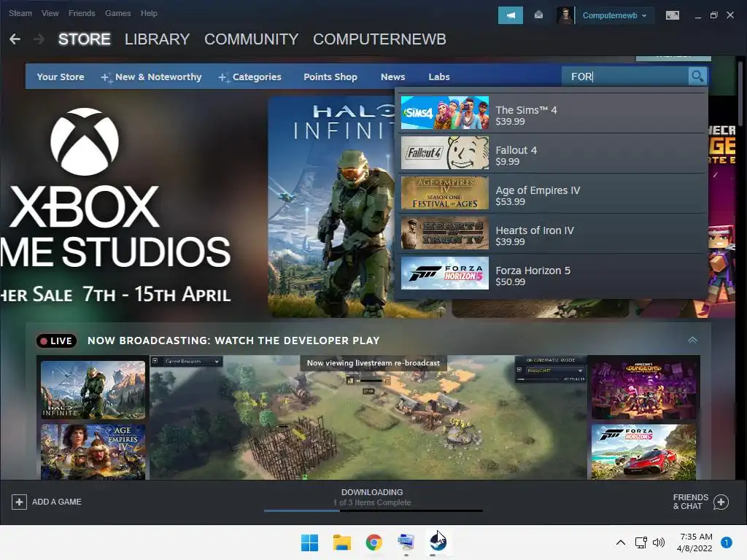This screenshot has height=560, width=747.
Task: Open Google Chrome from the taskbar
Action: pyautogui.click(x=374, y=542)
